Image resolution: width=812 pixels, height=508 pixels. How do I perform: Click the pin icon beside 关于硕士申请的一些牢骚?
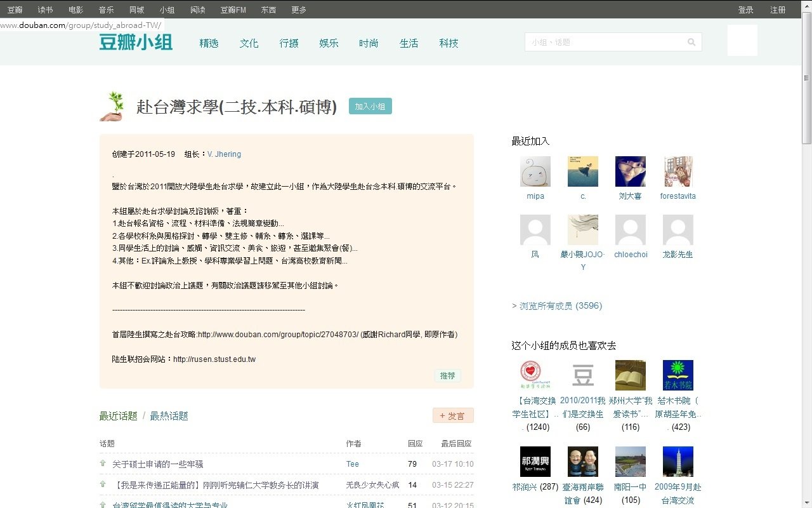point(102,464)
